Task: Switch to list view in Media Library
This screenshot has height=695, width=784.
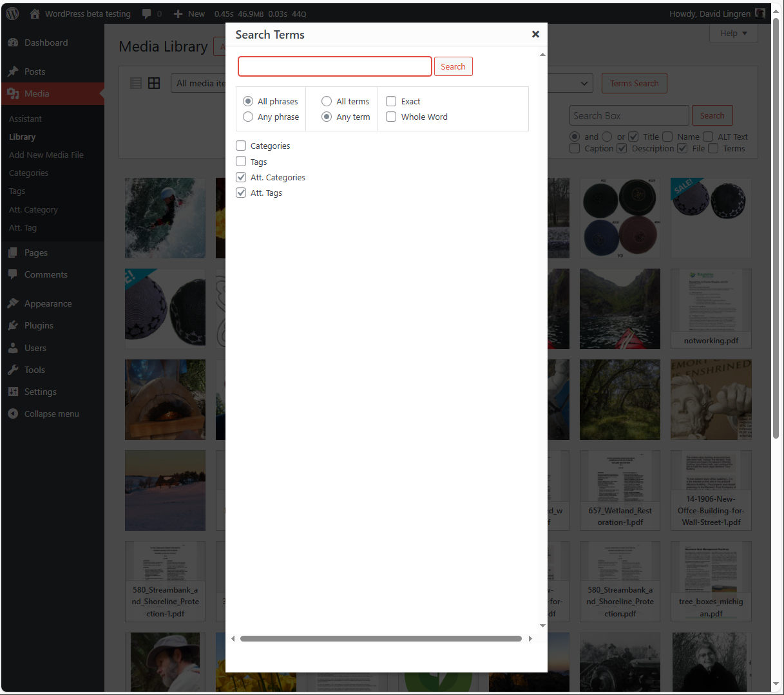Action: [x=136, y=83]
